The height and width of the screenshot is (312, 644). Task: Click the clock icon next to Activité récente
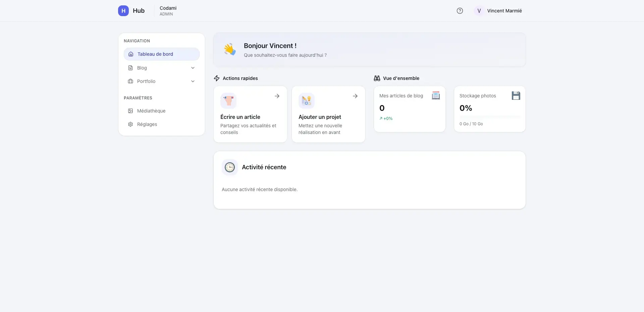tap(229, 167)
